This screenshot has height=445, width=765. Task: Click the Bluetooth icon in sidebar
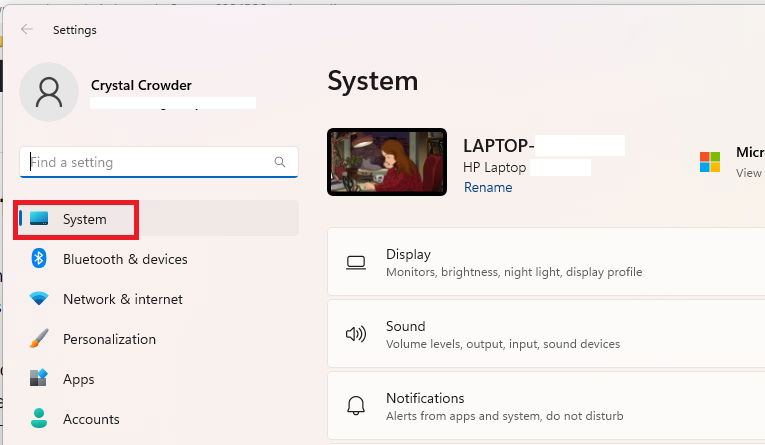coord(39,259)
